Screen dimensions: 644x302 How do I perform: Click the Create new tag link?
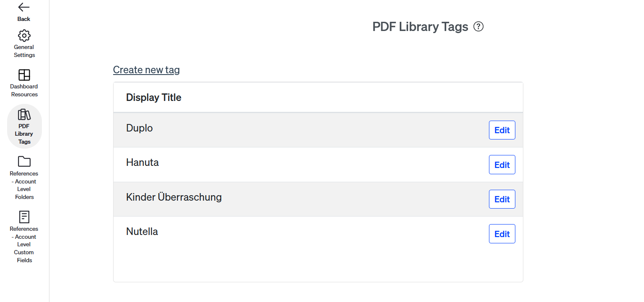tap(146, 70)
